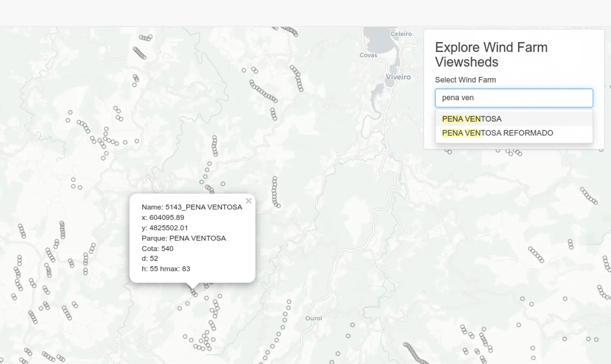Click the popup value 'x: 604095.89'
Viewport: 611px width, 364px height.
(163, 218)
